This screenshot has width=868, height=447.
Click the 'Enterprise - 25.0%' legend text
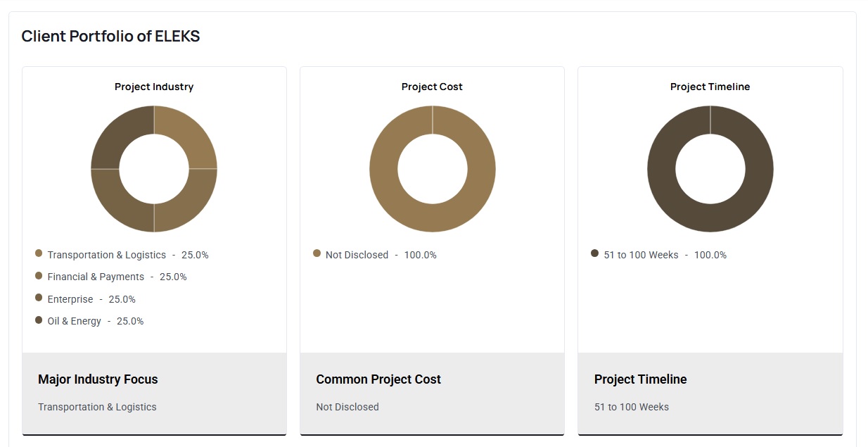tap(91, 299)
